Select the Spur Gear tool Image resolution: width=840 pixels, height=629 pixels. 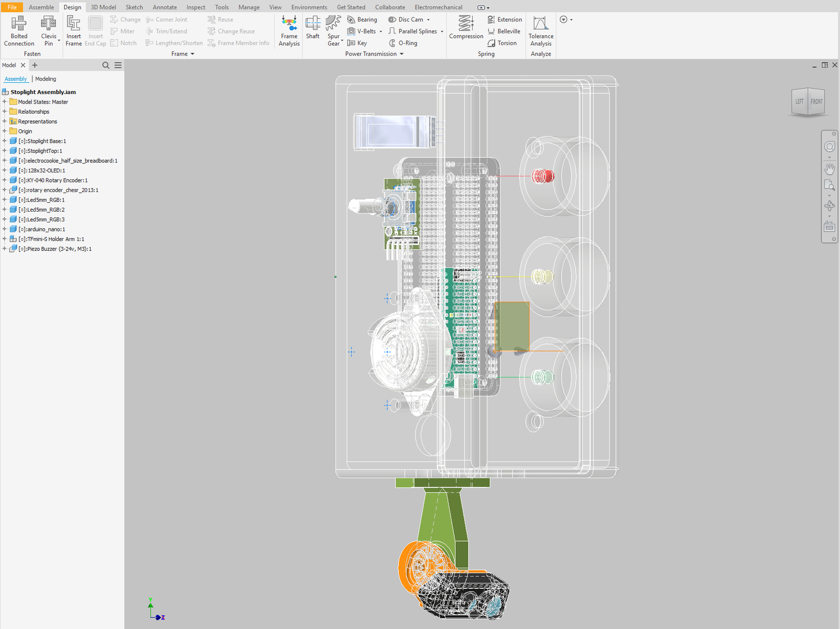(x=333, y=31)
